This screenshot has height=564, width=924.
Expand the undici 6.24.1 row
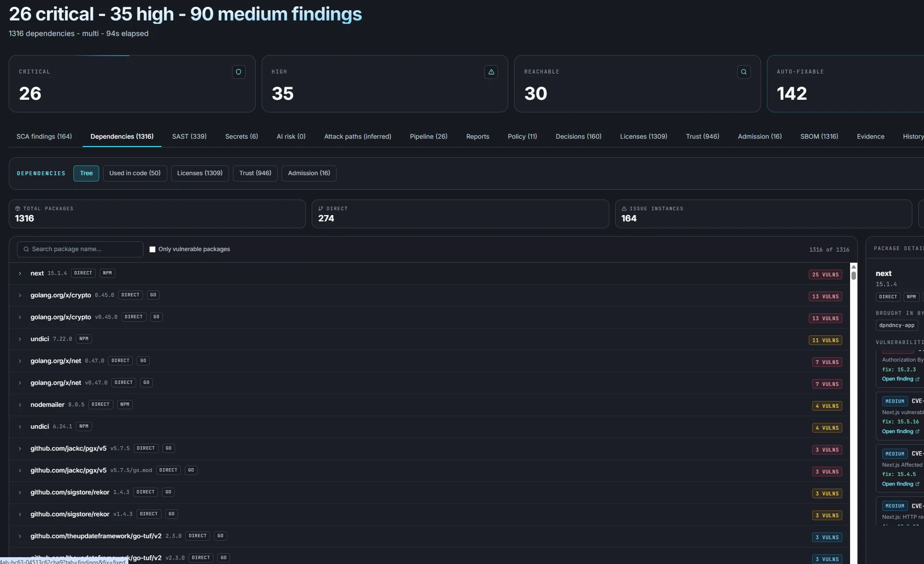click(x=20, y=427)
